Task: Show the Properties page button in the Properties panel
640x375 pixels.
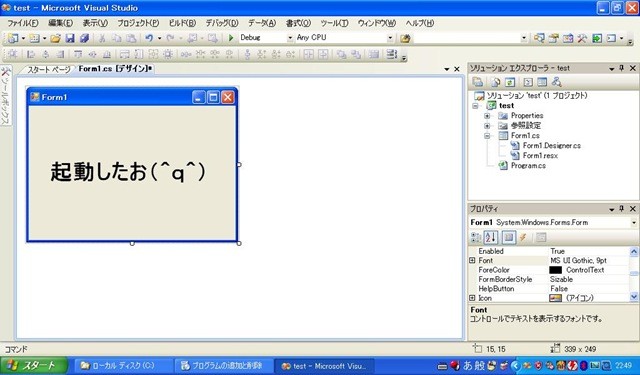Action: coord(509,237)
